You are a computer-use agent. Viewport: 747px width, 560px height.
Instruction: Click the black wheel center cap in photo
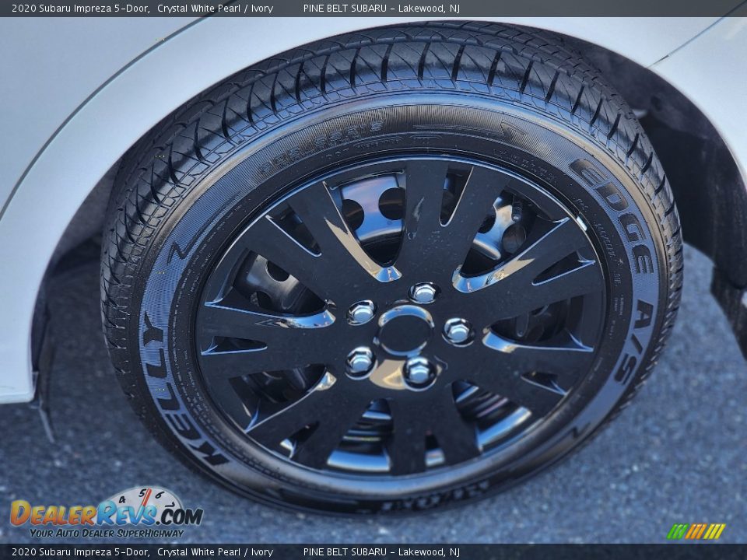point(405,331)
